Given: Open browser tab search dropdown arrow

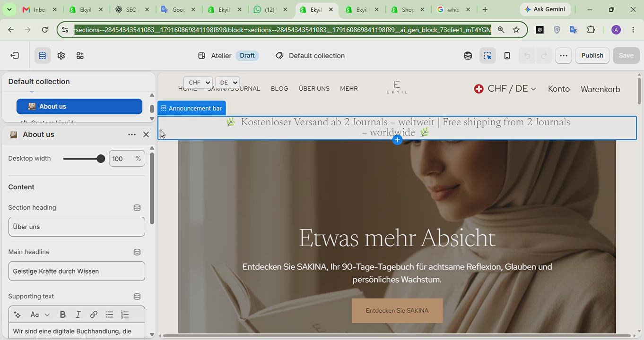Looking at the screenshot, I should click(9, 9).
